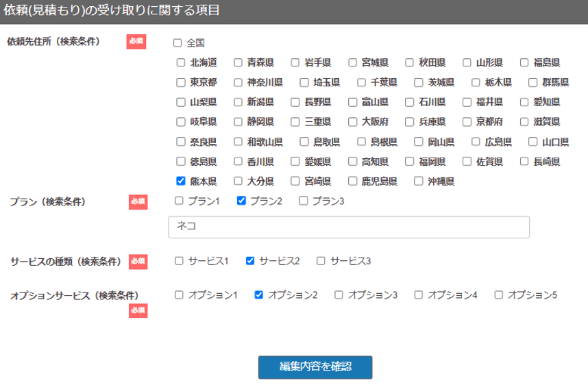Enable the 岩手県 checkbox

click(295, 62)
